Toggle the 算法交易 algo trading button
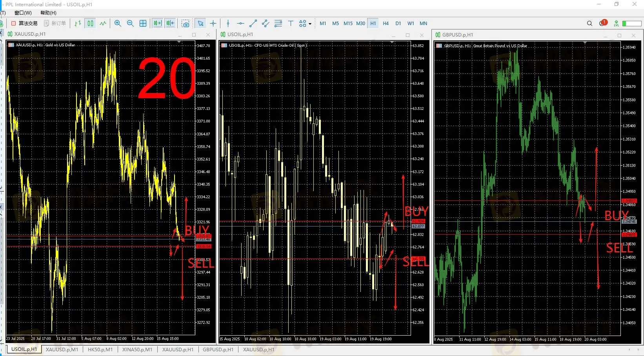Screen dimensions: 644x356 point(24,24)
